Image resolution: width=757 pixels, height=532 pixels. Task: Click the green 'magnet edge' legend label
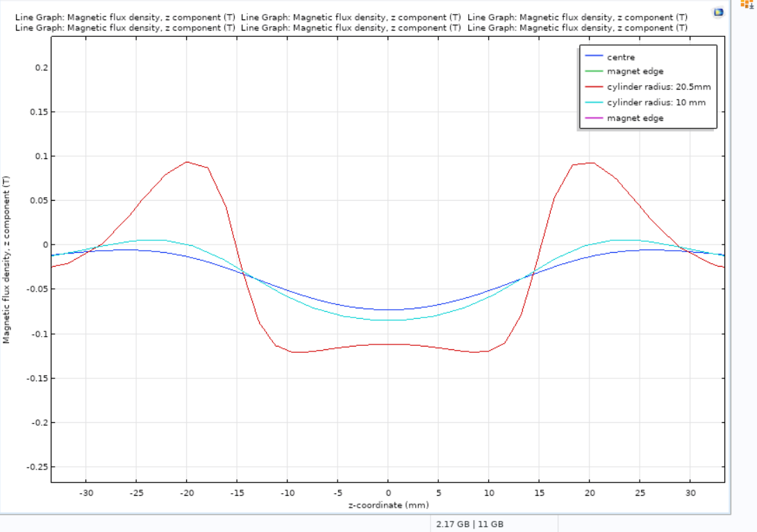[x=635, y=71]
